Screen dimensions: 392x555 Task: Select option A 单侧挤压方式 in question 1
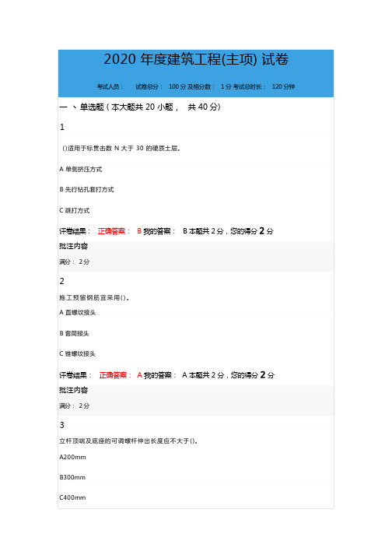pyautogui.click(x=81, y=169)
